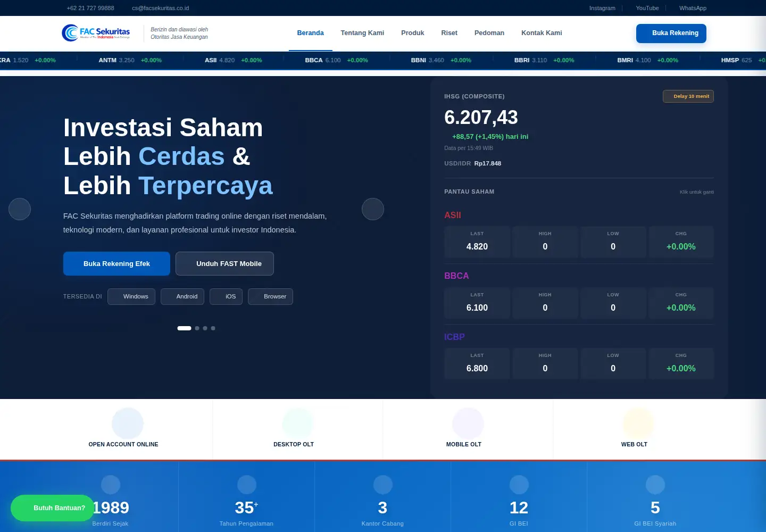The height and width of the screenshot is (532, 766).
Task: Click the Buka Rekening header button
Action: click(x=671, y=33)
